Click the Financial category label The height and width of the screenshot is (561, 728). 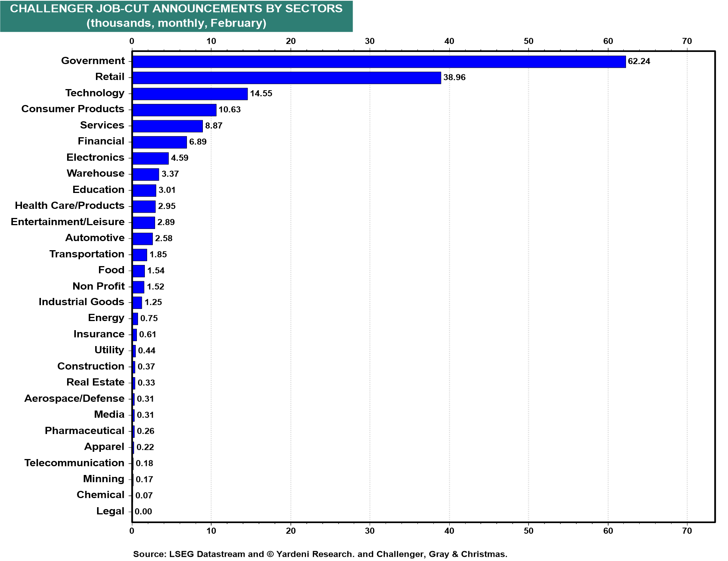tap(101, 141)
